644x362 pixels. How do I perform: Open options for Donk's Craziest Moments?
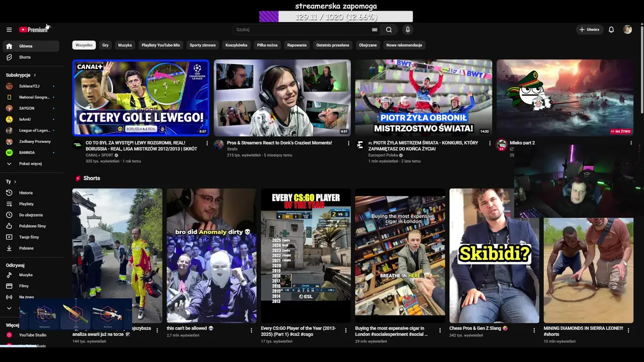pyautogui.click(x=348, y=143)
